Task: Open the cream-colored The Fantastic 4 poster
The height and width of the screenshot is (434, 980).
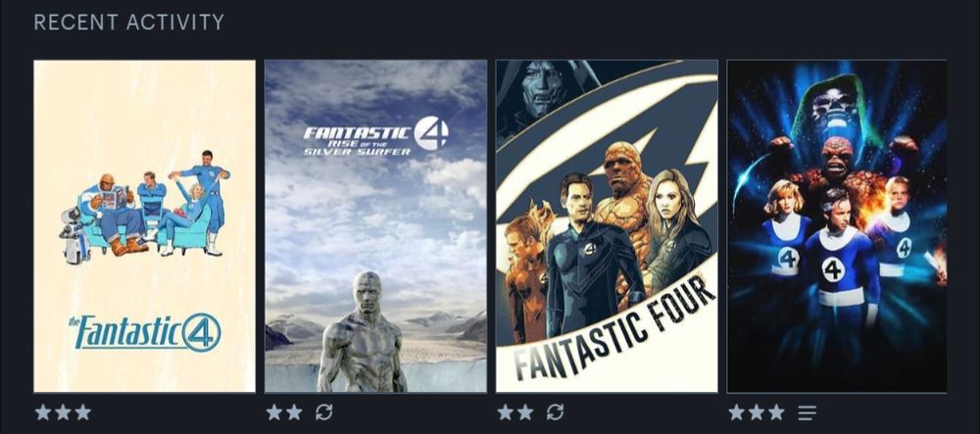Action: pyautogui.click(x=144, y=226)
